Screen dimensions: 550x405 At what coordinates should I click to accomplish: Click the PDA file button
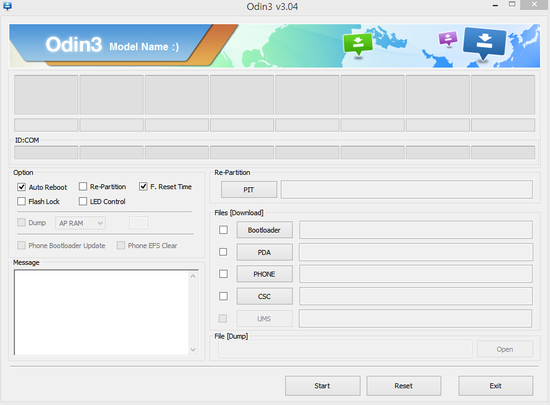(264, 252)
